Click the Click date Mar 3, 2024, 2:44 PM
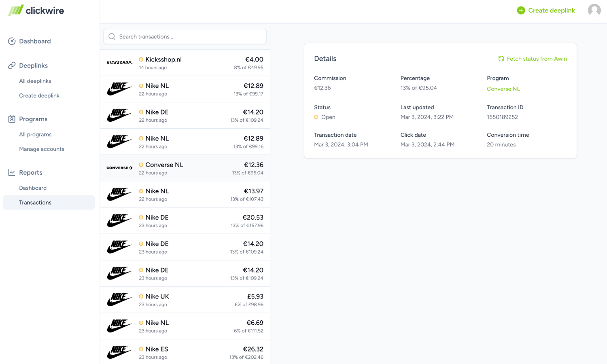This screenshot has height=364, width=607. coord(427,144)
